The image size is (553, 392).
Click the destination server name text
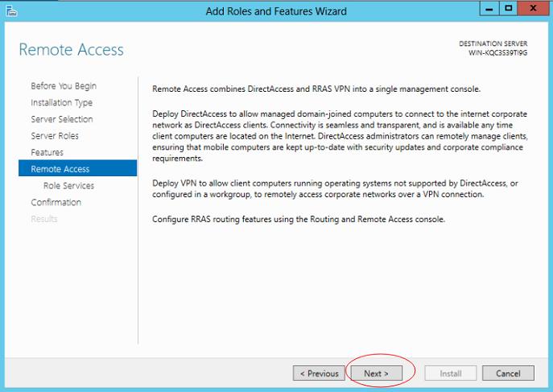[498, 53]
